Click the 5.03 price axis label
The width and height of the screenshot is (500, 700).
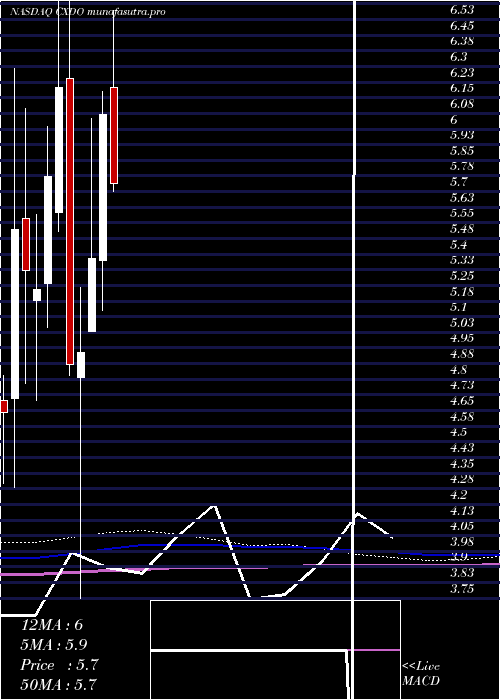462,322
